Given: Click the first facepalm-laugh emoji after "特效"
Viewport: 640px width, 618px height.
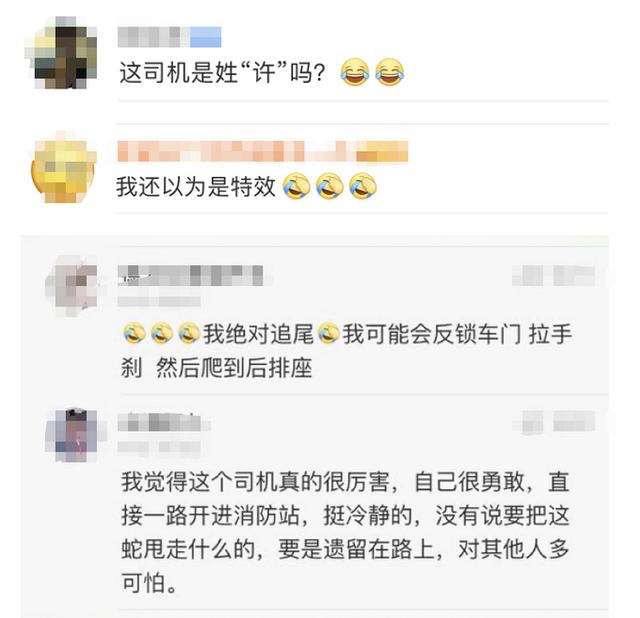Looking at the screenshot, I should 297,186.
